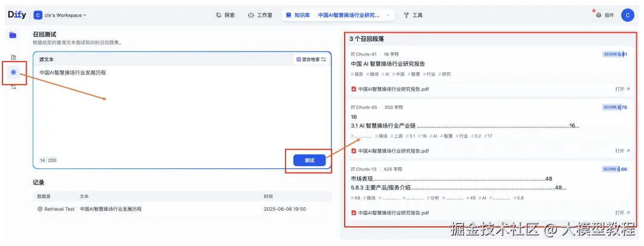This screenshot has height=246, width=644.
Task: Click the #分析 keyword tag in Chunk-13
Action: pos(433,198)
